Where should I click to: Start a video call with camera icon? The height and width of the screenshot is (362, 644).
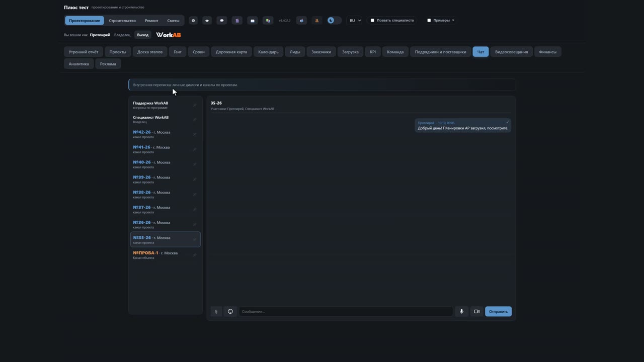click(x=476, y=312)
